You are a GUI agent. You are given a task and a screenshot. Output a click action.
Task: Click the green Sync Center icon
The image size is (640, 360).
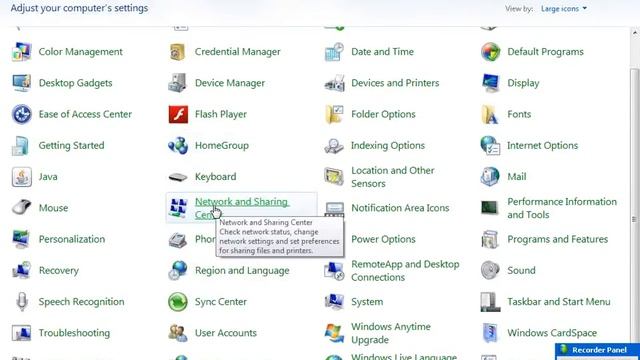[x=178, y=302]
